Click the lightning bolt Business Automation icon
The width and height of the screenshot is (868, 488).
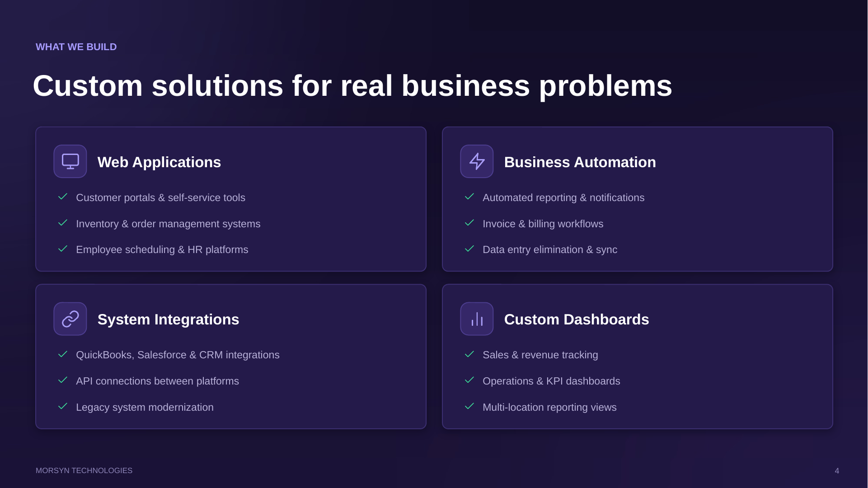pyautogui.click(x=477, y=161)
